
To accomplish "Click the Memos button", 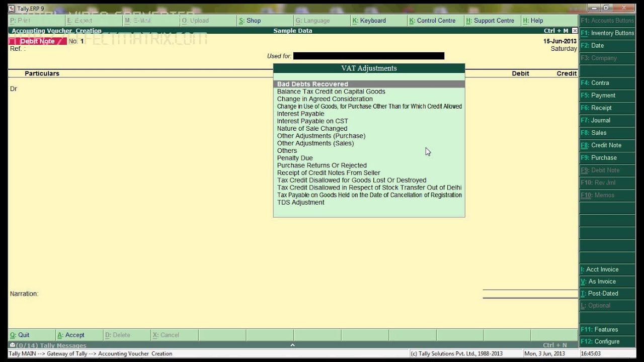I will 607,195.
